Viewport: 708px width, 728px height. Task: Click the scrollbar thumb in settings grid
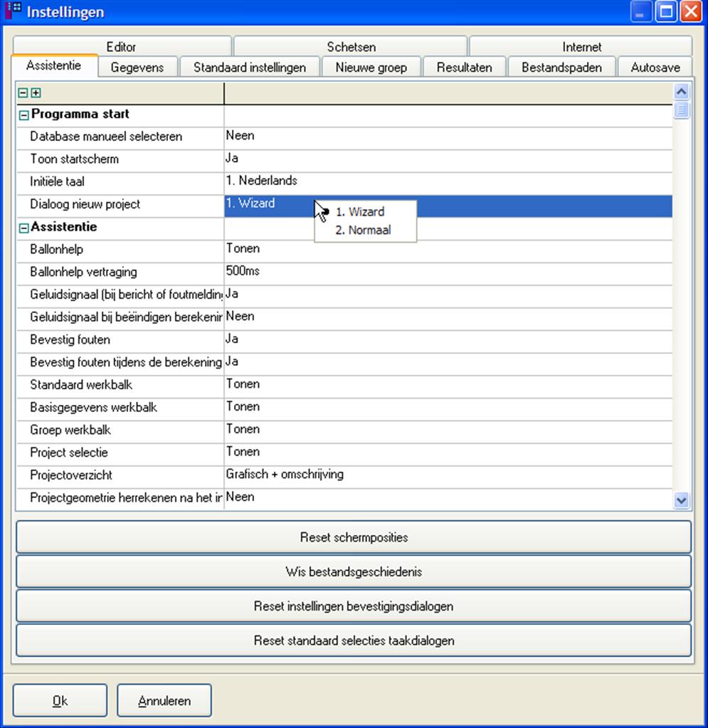pyautogui.click(x=681, y=110)
